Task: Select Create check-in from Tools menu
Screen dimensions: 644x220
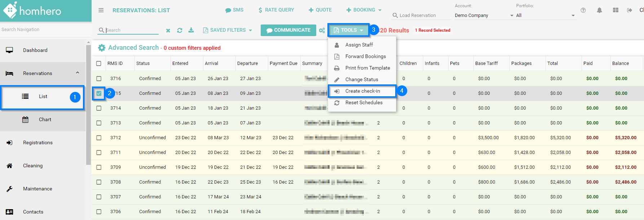Action: (362, 91)
